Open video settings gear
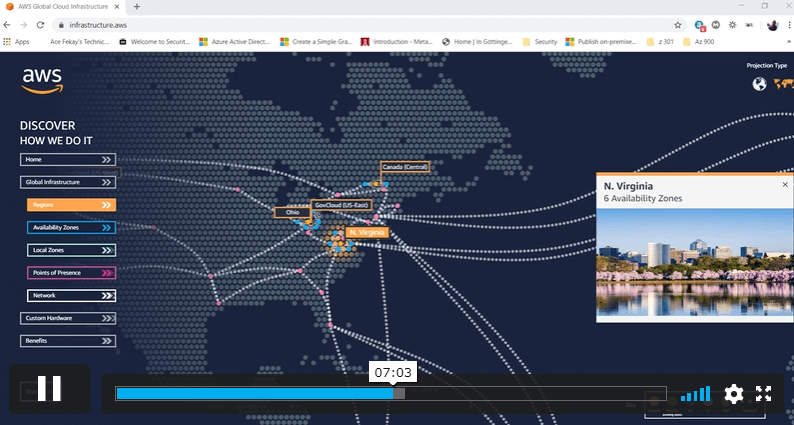The width and height of the screenshot is (794, 425). (x=734, y=394)
